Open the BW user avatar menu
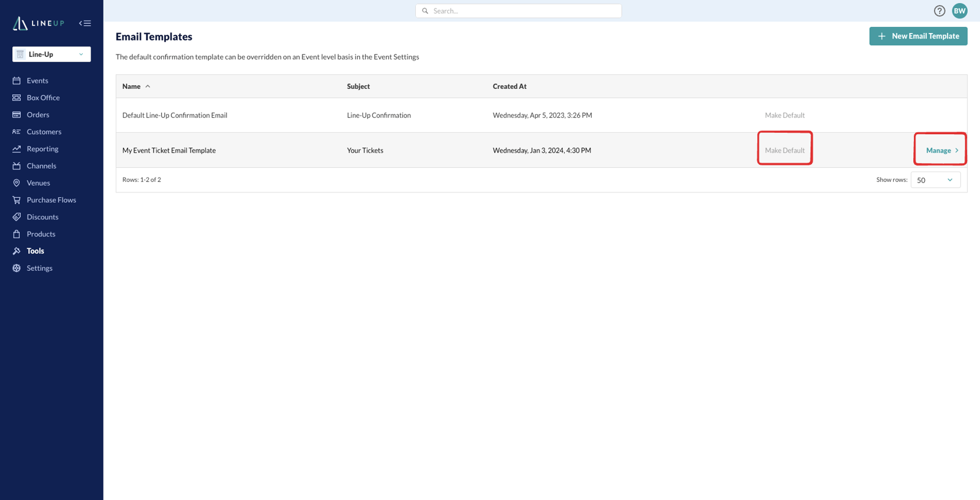The height and width of the screenshot is (500, 980). [960, 11]
